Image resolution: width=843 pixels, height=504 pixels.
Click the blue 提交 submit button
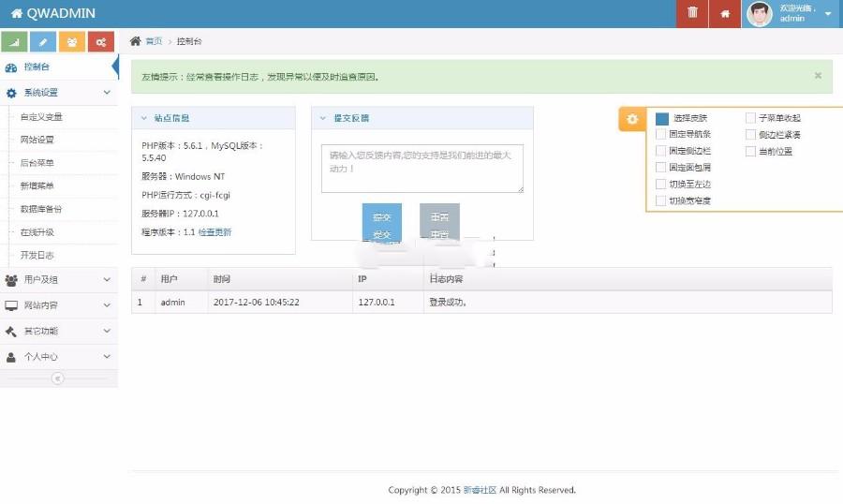pos(382,222)
